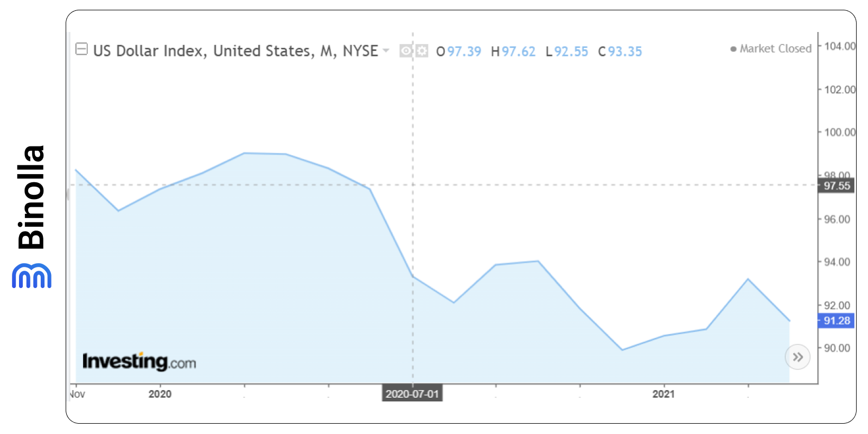Click the Low value 92.55
The image size is (868, 434).
point(571,52)
